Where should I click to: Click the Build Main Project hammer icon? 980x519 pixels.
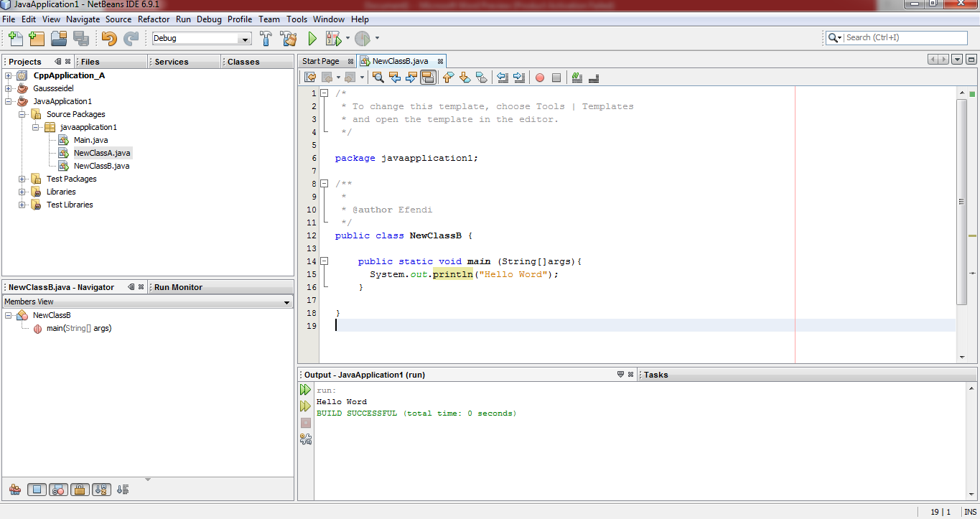tap(266, 39)
